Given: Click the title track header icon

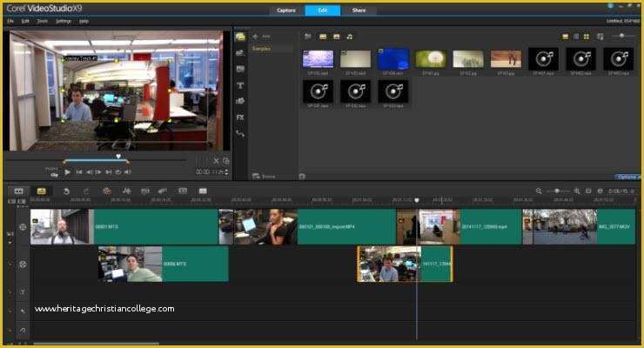Looking at the screenshot, I should click(x=23, y=291).
